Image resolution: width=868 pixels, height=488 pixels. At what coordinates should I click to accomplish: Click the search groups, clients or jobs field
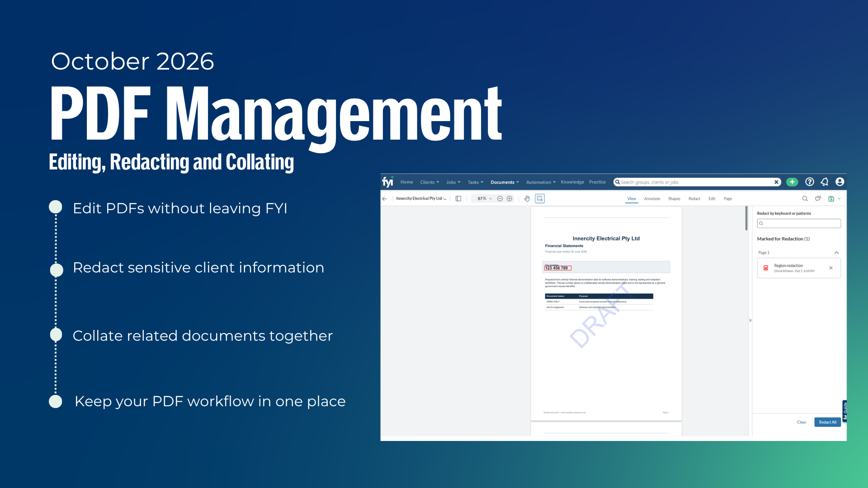pyautogui.click(x=696, y=182)
